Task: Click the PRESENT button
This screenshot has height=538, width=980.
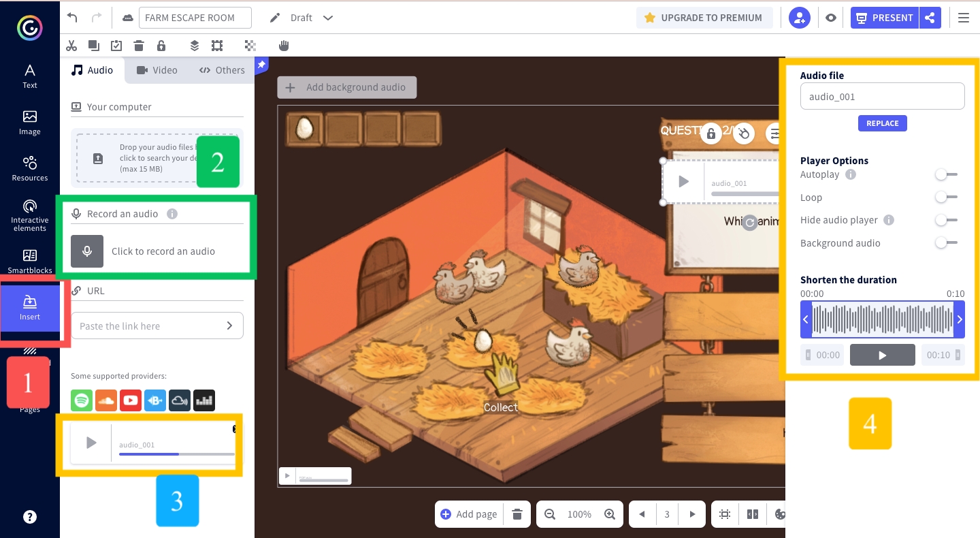Action: (885, 18)
